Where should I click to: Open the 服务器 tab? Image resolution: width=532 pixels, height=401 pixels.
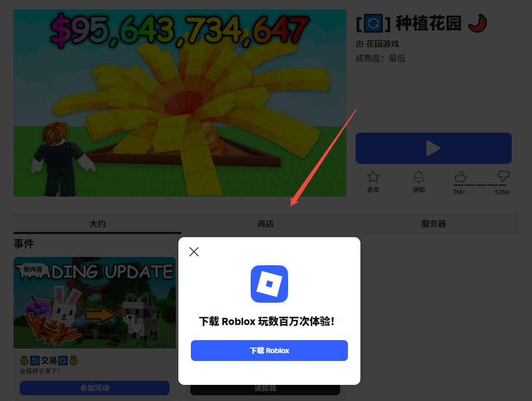pos(433,224)
